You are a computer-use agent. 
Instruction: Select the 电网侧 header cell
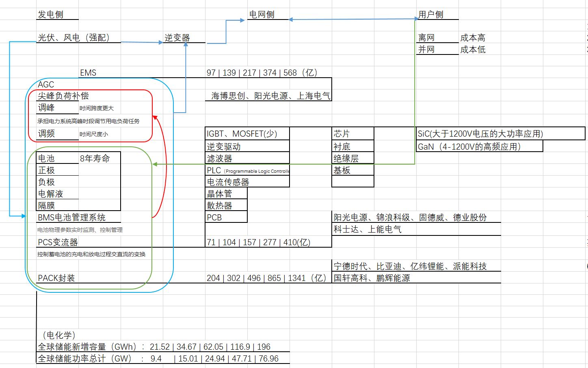point(262,15)
